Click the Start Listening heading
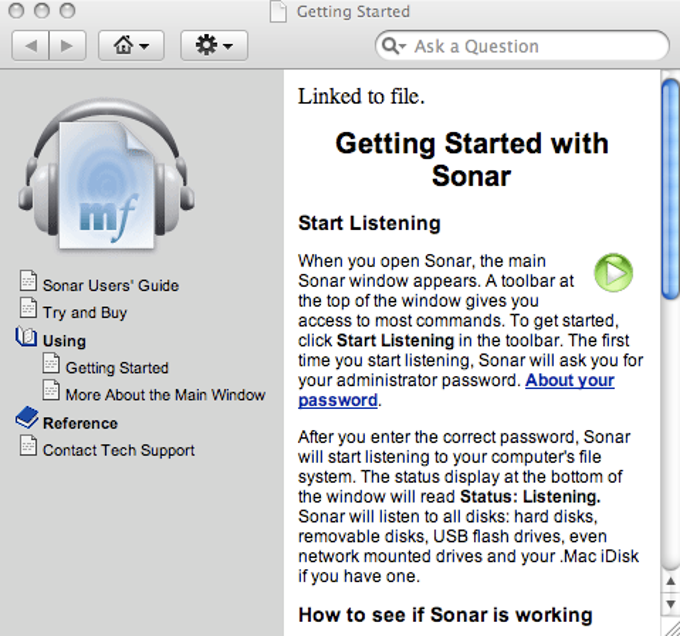Viewport: 680px width, 636px height. tap(369, 223)
